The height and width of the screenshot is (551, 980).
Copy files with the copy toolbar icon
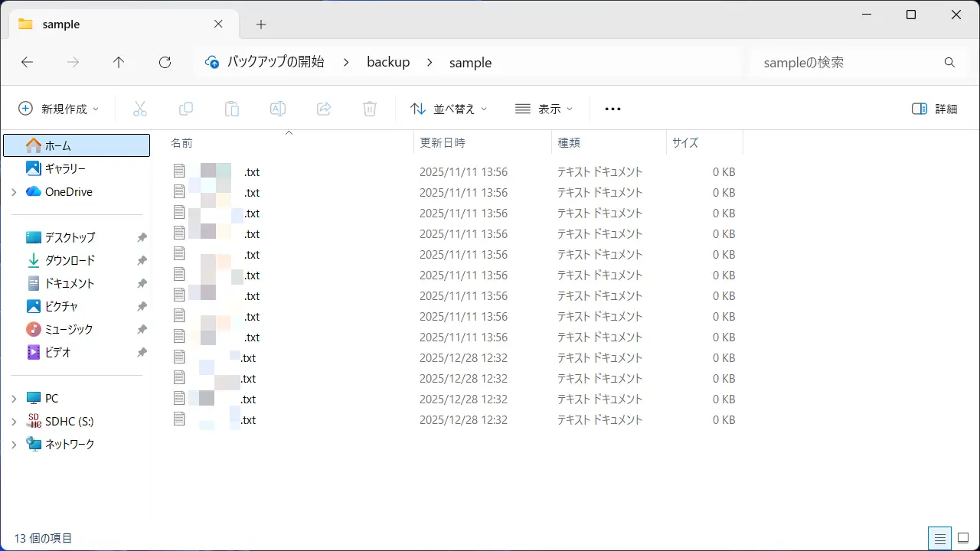click(186, 108)
